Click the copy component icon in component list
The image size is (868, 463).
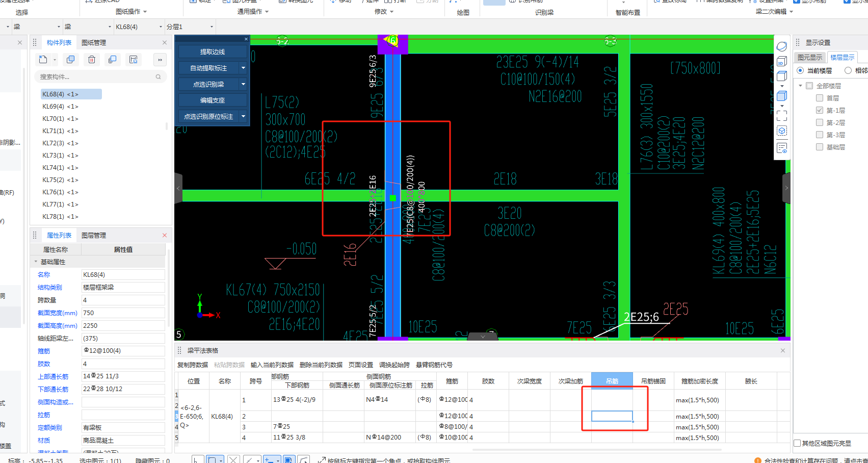coord(71,60)
